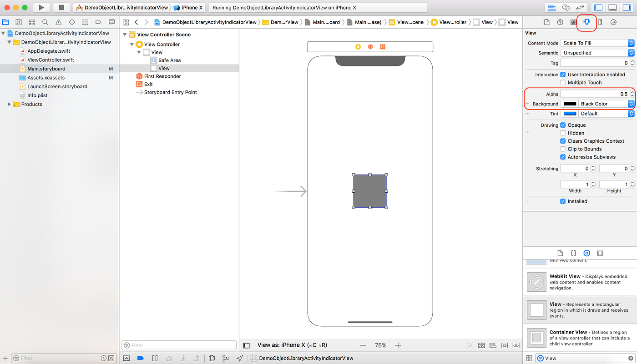Screen dimensions: 637x364
Task: Open the Size inspector ruler tab
Action: pyautogui.click(x=600, y=22)
